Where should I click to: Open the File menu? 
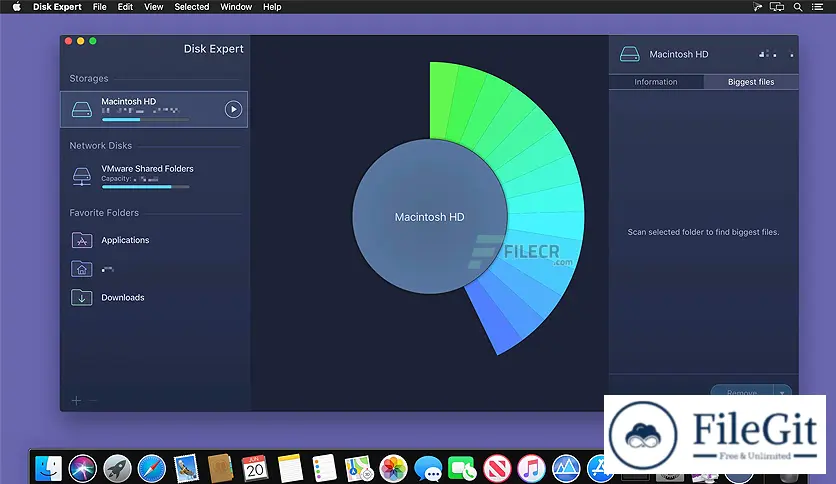tap(100, 7)
